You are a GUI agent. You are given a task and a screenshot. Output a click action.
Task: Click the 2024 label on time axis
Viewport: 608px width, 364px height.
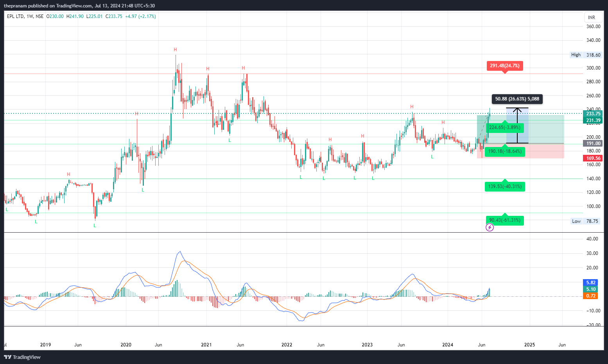(448, 345)
